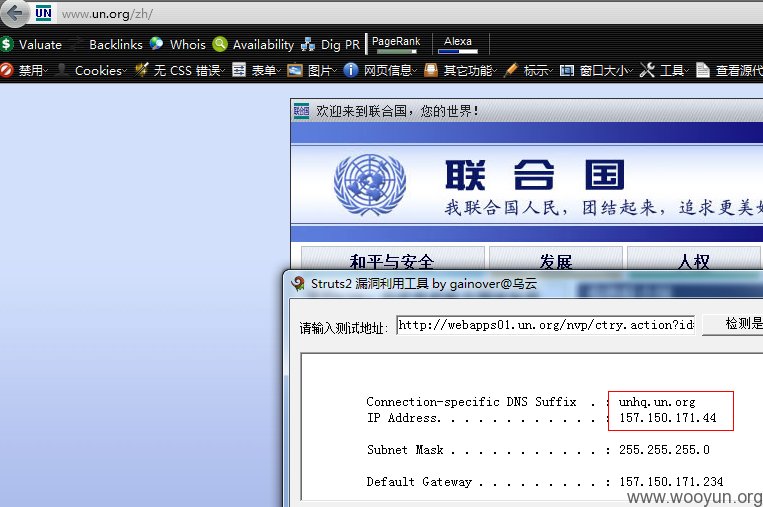Open the 无 CSS 错误 dropdown

pos(189,71)
